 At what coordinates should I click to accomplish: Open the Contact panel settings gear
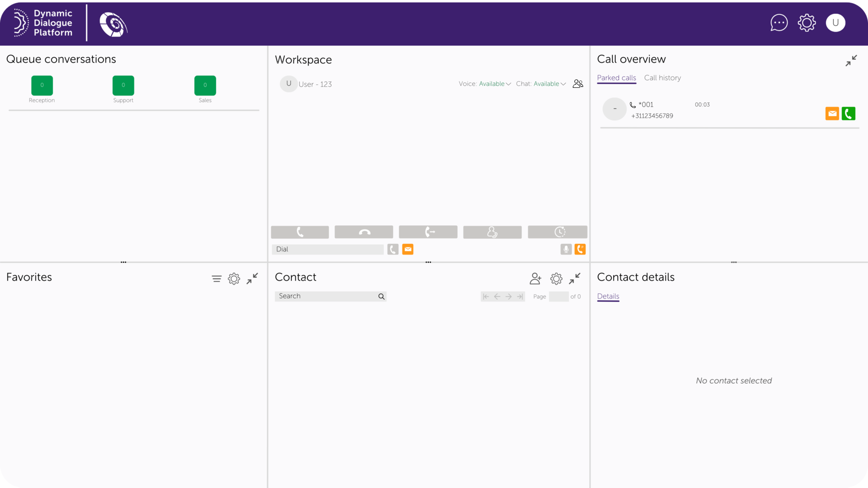tap(556, 279)
